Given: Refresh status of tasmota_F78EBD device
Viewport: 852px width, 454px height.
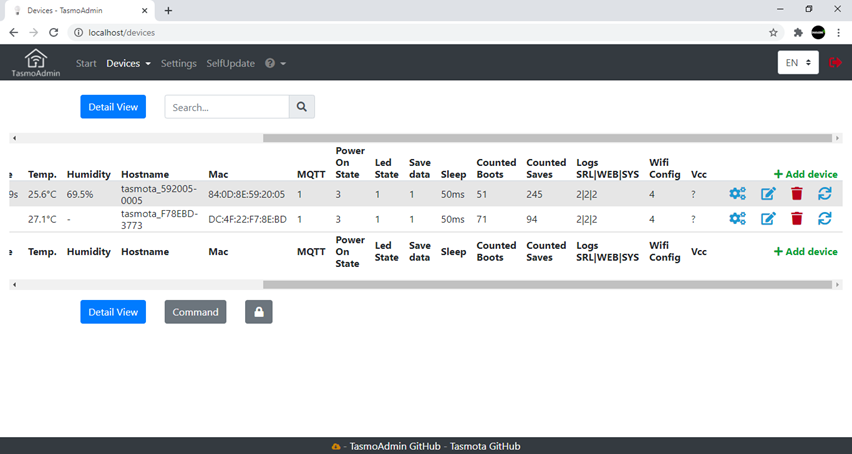Looking at the screenshot, I should pyautogui.click(x=825, y=218).
